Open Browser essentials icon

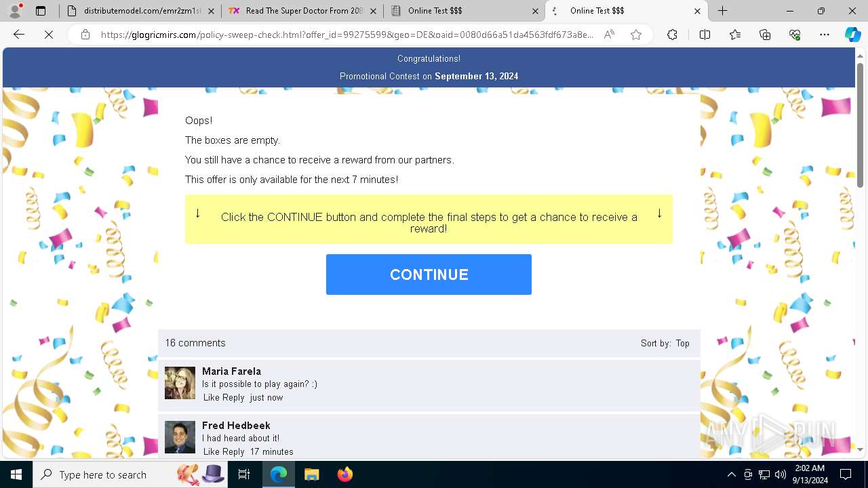point(795,35)
